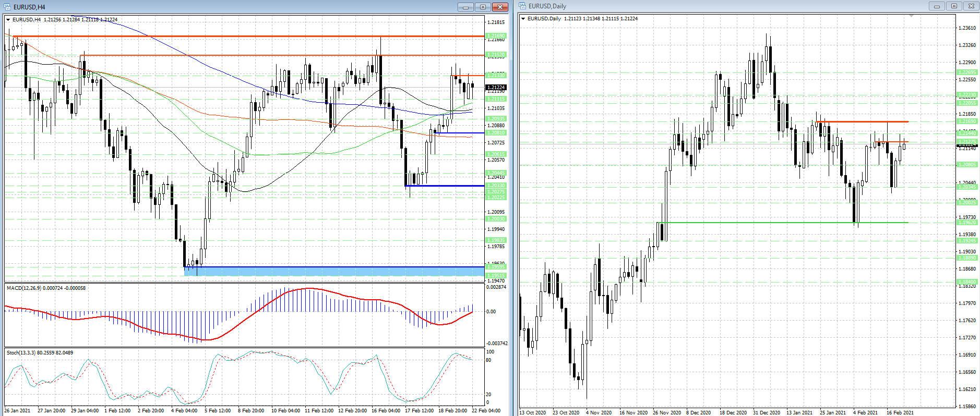The image size is (980, 416).
Task: Open the EURUSD,Daily chart dropdown triangle
Action: (x=523, y=19)
